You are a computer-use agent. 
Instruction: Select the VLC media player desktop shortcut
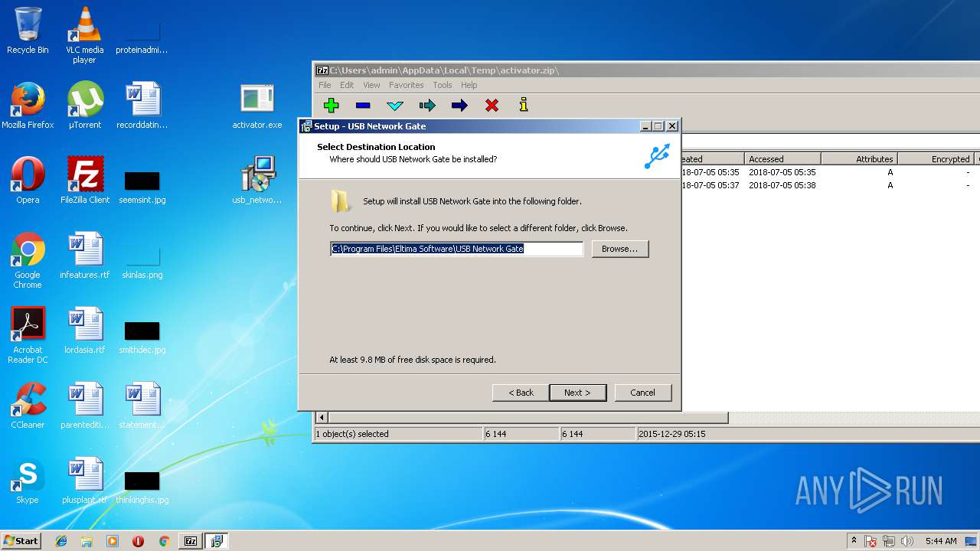click(84, 35)
